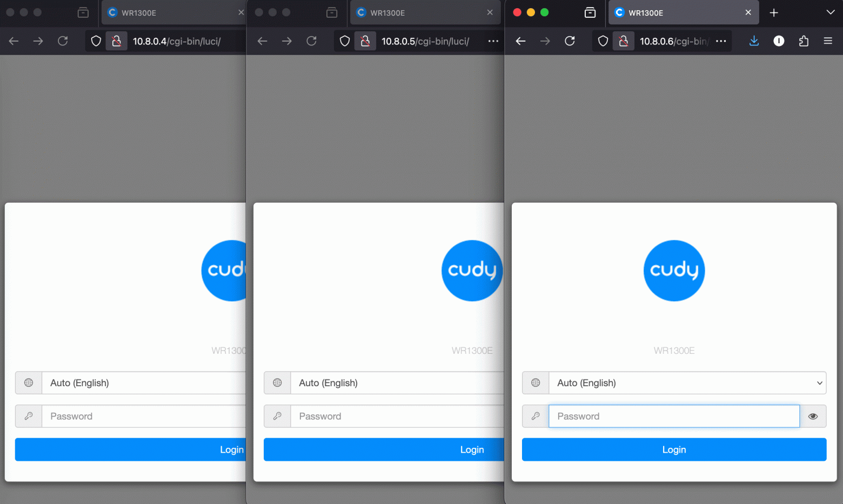Reload the 10.8.0.4 page
Image resolution: width=843 pixels, height=504 pixels.
(63, 41)
